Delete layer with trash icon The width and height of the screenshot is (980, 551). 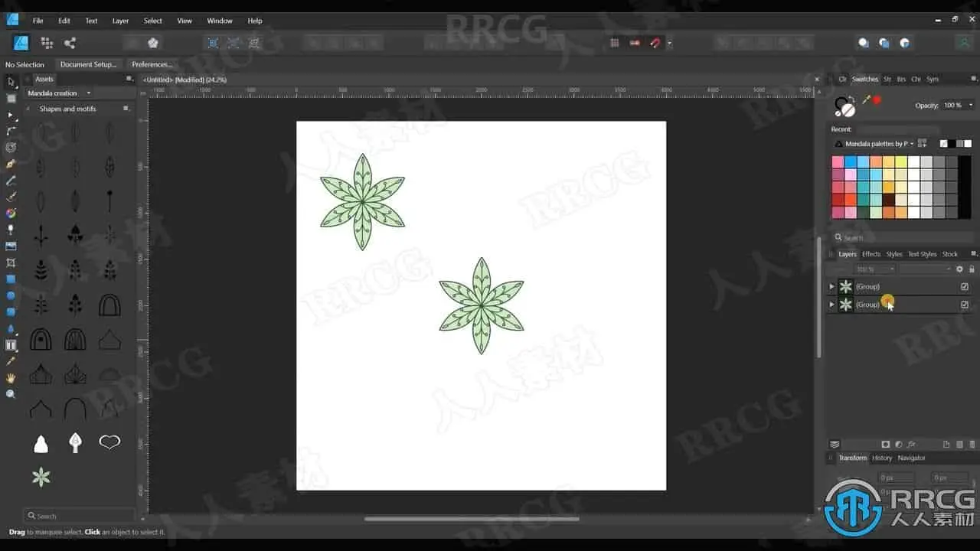coord(972,444)
